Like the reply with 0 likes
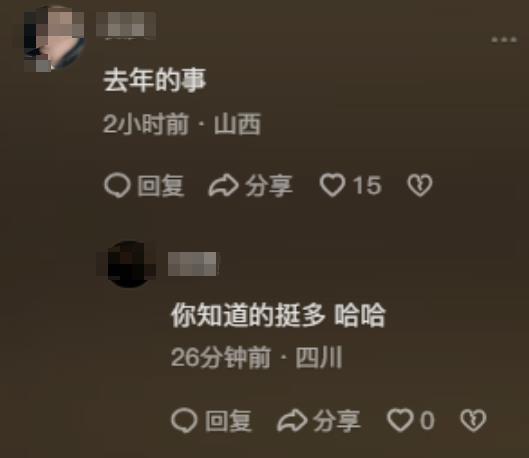Image resolution: width=529 pixels, height=458 pixels. coord(400,420)
